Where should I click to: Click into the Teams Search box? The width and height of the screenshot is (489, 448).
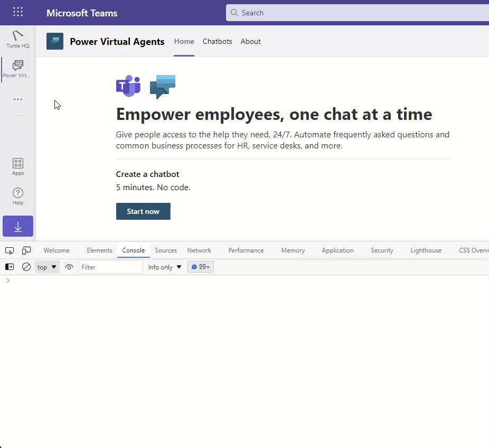(x=358, y=13)
